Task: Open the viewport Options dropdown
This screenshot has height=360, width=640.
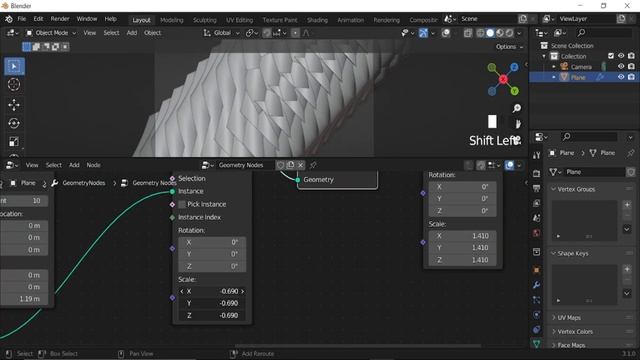Action: (509, 47)
